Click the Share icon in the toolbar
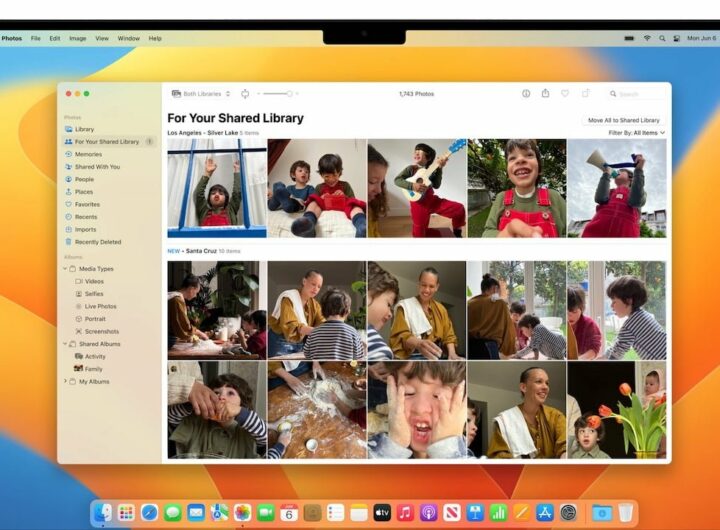This screenshot has height=530, width=720. (x=546, y=93)
